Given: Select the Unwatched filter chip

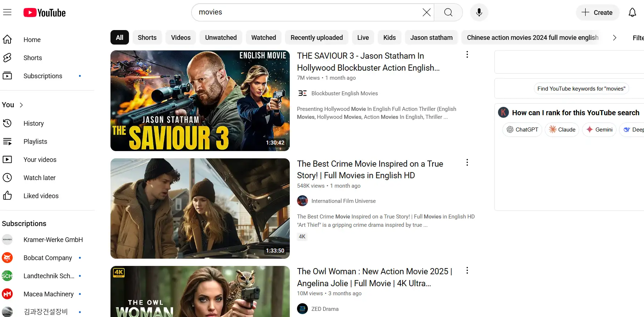Looking at the screenshot, I should [221, 37].
